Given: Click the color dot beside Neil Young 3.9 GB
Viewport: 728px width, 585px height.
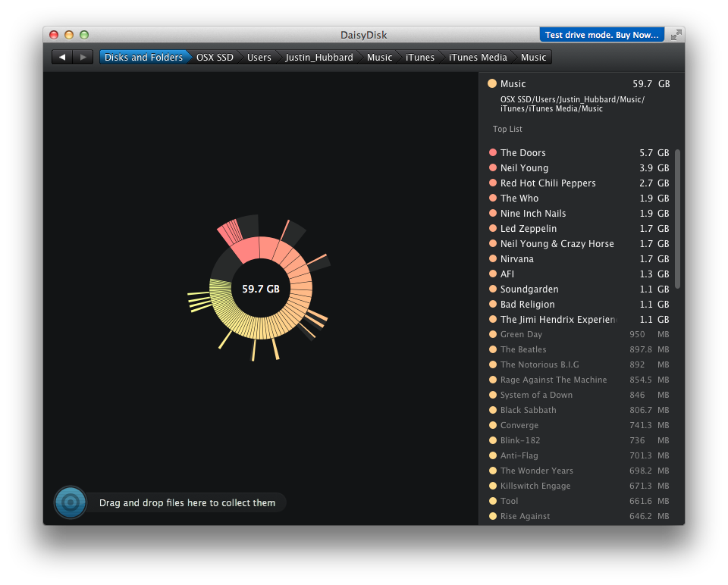Looking at the screenshot, I should tap(493, 168).
